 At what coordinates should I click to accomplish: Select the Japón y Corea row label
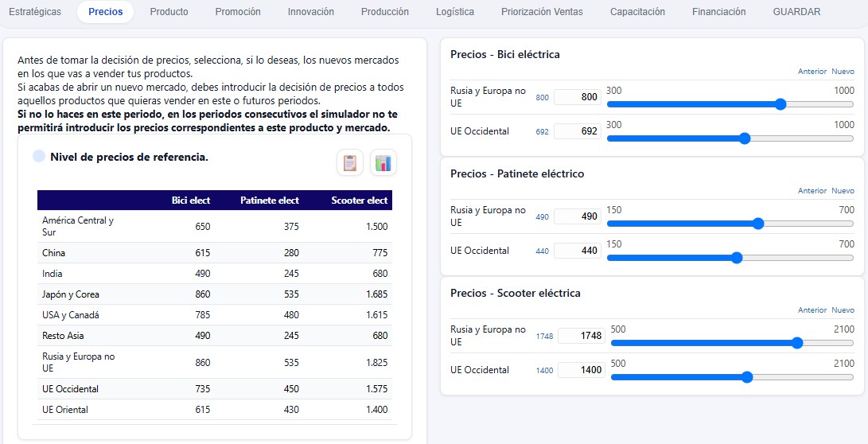point(71,294)
